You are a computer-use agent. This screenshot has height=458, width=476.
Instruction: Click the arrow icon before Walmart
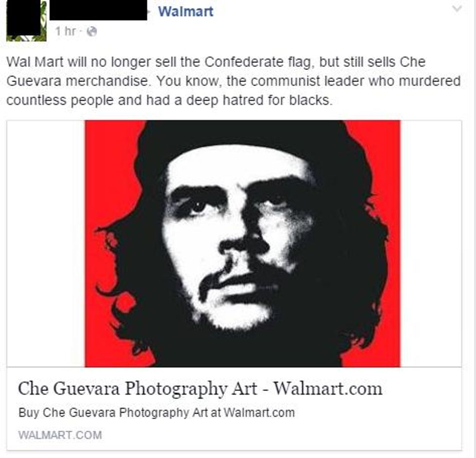click(x=150, y=12)
